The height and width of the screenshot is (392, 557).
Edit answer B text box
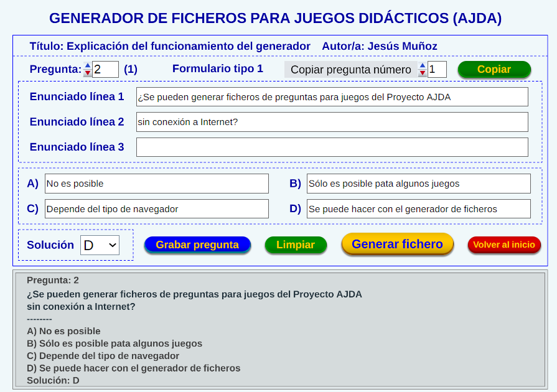418,184
